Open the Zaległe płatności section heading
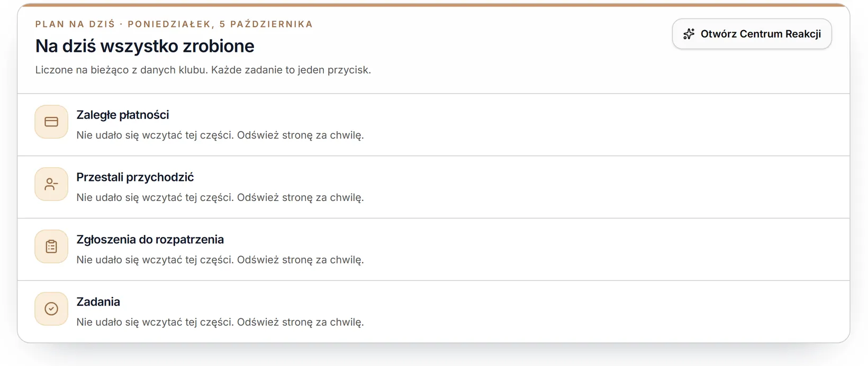The width and height of the screenshot is (868, 366). (123, 115)
